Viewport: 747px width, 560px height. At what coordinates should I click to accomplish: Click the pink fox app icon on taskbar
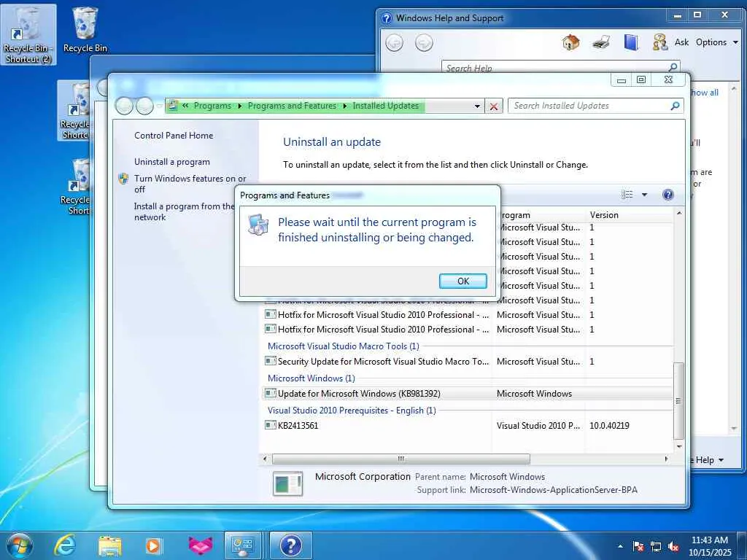coord(201,545)
